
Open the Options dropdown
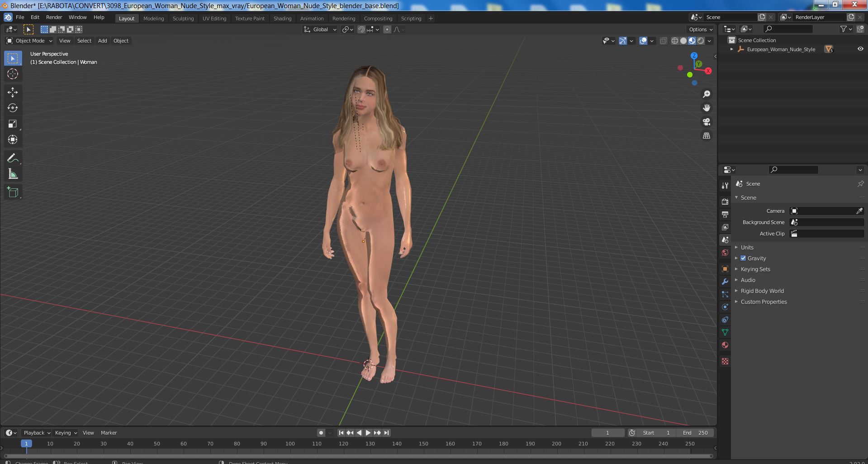click(701, 29)
